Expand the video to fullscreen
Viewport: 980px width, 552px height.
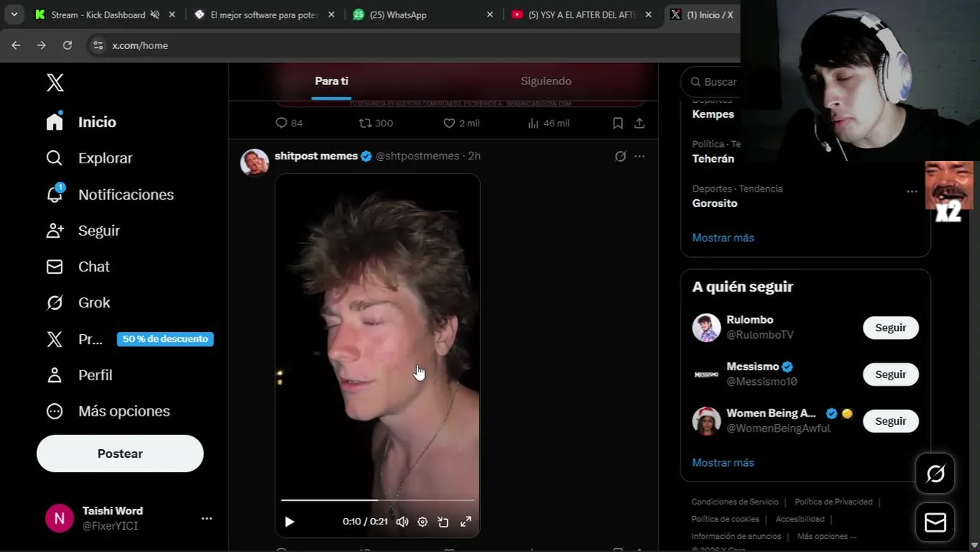pyautogui.click(x=465, y=521)
